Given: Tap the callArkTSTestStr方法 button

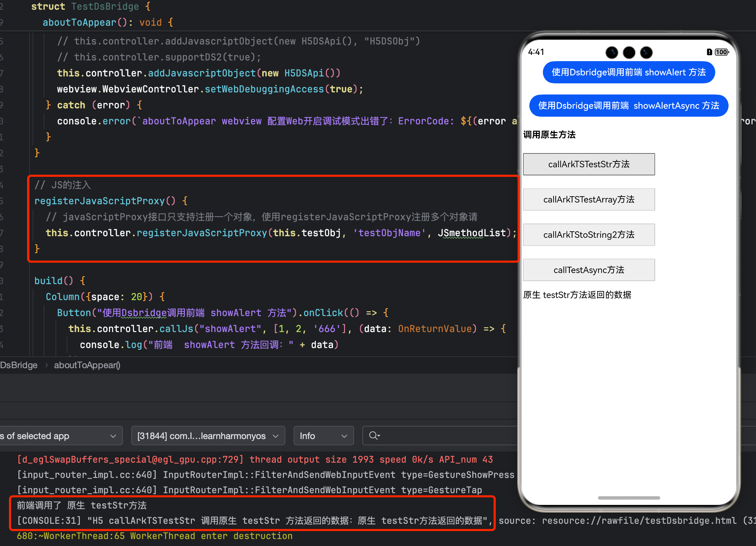Looking at the screenshot, I should click(589, 164).
